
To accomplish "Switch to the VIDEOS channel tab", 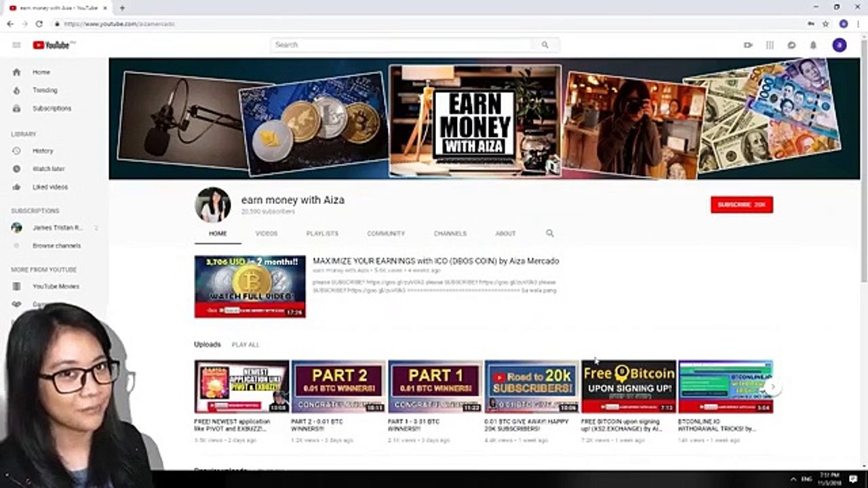I will point(267,233).
